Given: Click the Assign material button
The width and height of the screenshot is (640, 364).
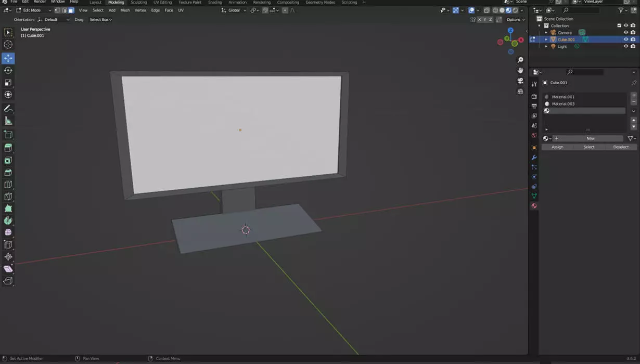Looking at the screenshot, I should 557,147.
